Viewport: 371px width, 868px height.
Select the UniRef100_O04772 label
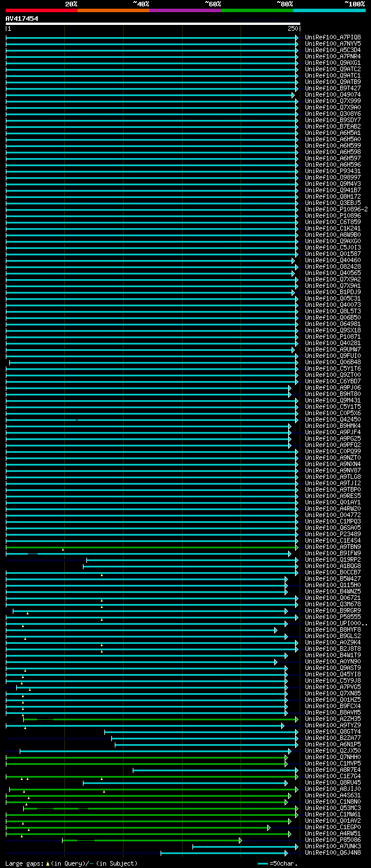click(333, 515)
